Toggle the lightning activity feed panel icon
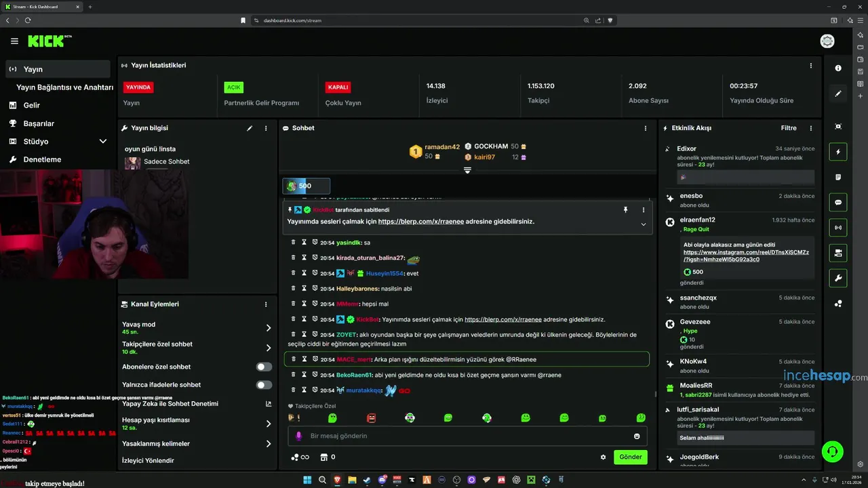The height and width of the screenshot is (488, 868). (838, 152)
